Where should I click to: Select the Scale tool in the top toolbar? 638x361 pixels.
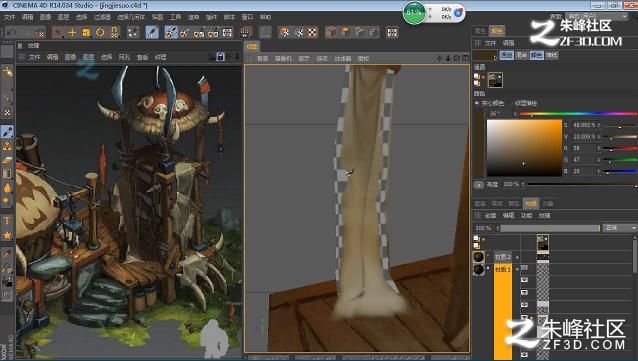[86, 33]
